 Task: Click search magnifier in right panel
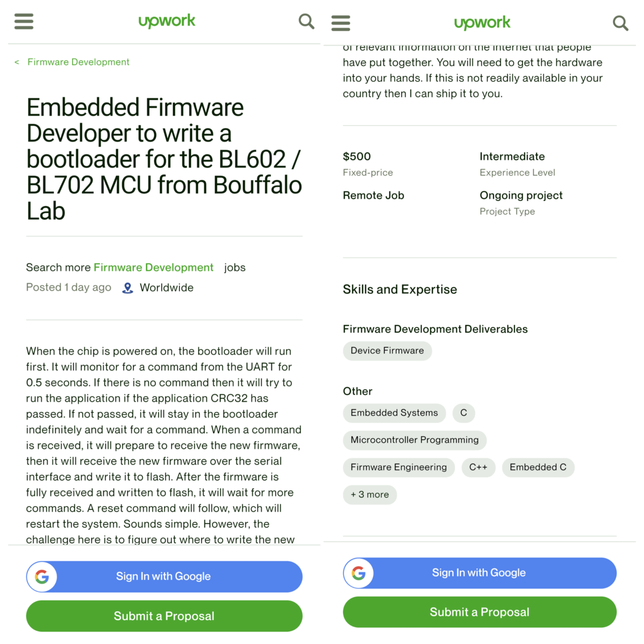point(620,23)
